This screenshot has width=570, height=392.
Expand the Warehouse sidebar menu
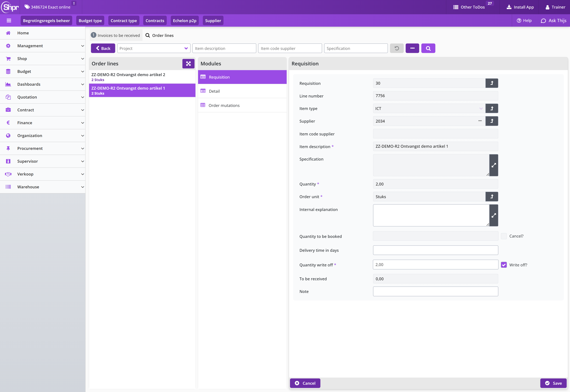pyautogui.click(x=43, y=187)
